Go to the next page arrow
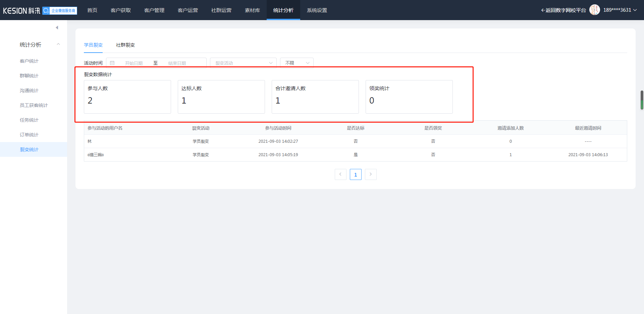 coord(371,174)
